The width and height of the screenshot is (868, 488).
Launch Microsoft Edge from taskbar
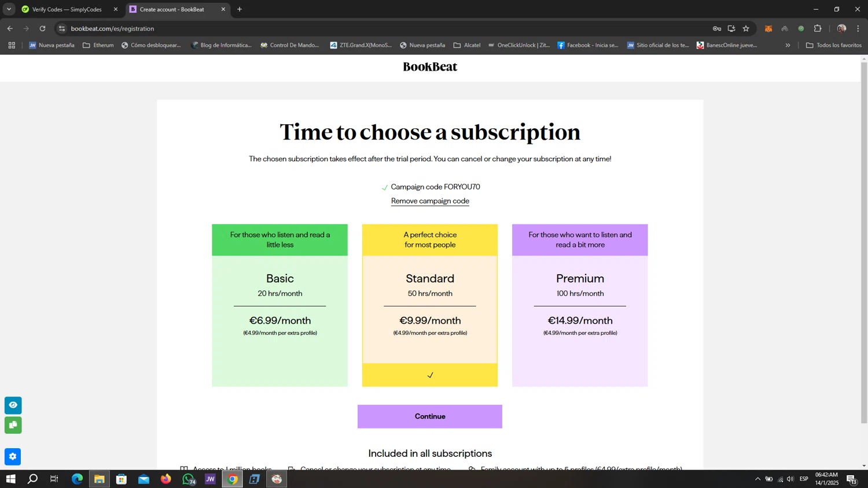pos(77,479)
